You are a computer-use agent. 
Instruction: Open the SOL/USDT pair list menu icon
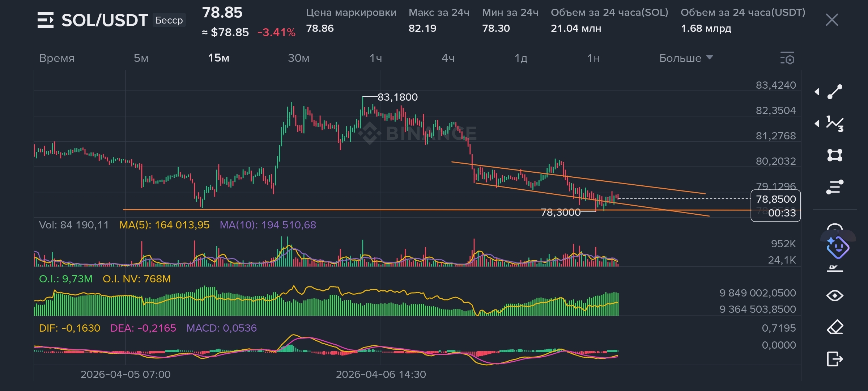(x=46, y=20)
